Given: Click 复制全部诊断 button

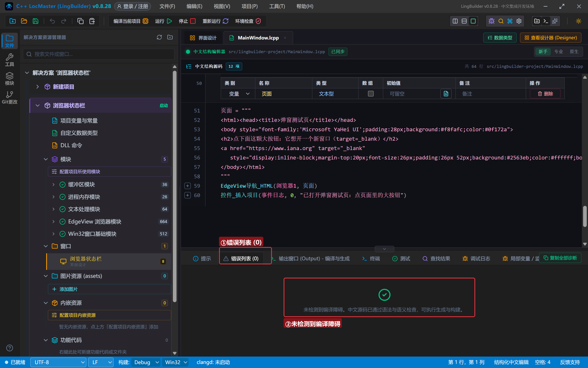Looking at the screenshot, I should [560, 258].
